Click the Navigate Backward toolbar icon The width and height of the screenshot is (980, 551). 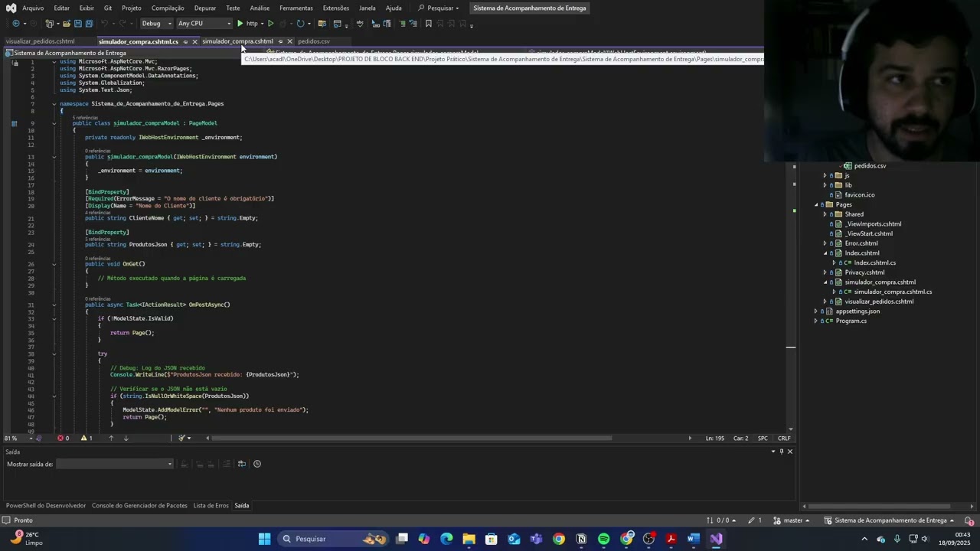pos(16,24)
